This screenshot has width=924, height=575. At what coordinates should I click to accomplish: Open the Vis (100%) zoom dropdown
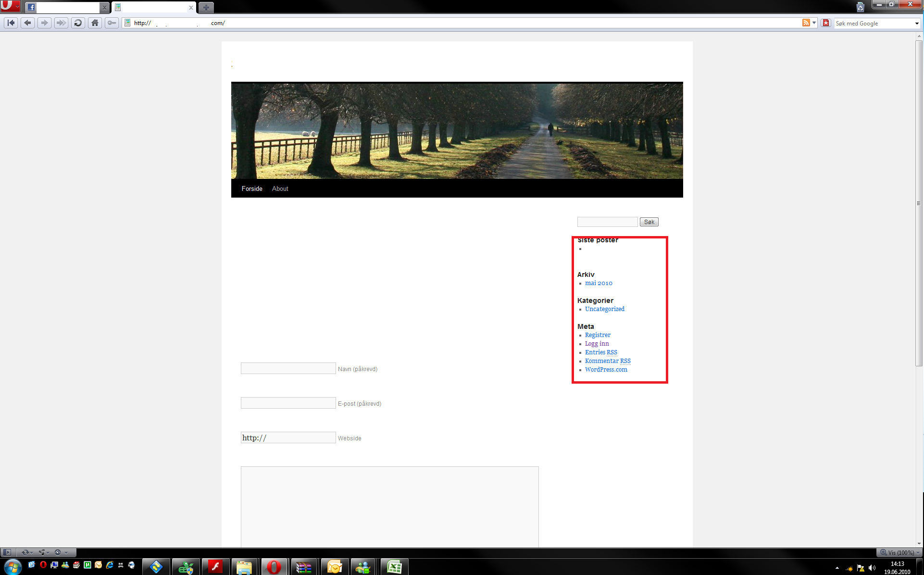pyautogui.click(x=899, y=552)
